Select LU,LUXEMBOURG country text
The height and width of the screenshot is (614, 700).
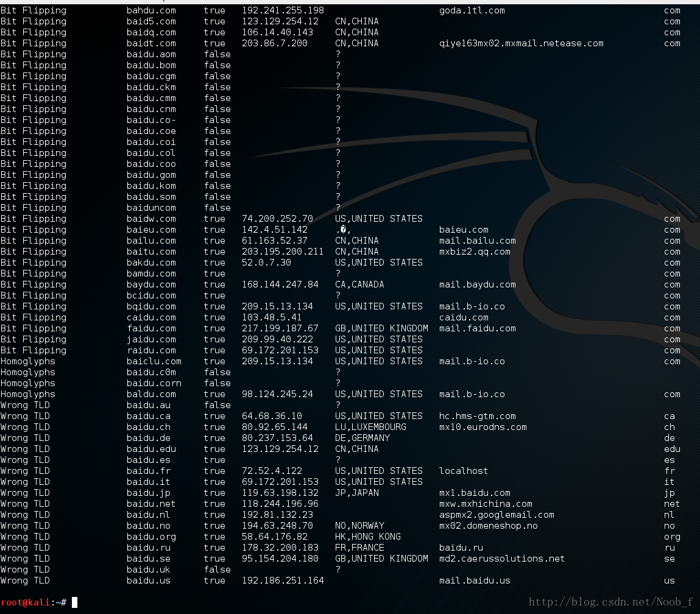click(x=370, y=427)
